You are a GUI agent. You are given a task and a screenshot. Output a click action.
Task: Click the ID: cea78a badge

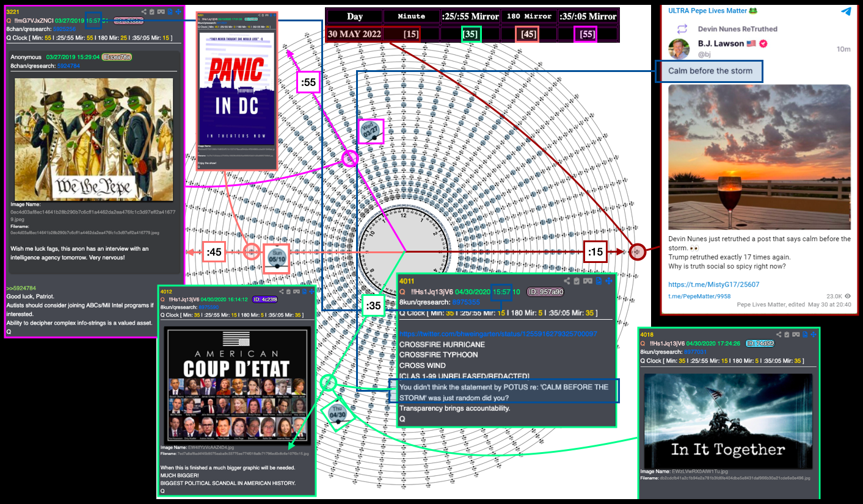pyautogui.click(x=117, y=57)
